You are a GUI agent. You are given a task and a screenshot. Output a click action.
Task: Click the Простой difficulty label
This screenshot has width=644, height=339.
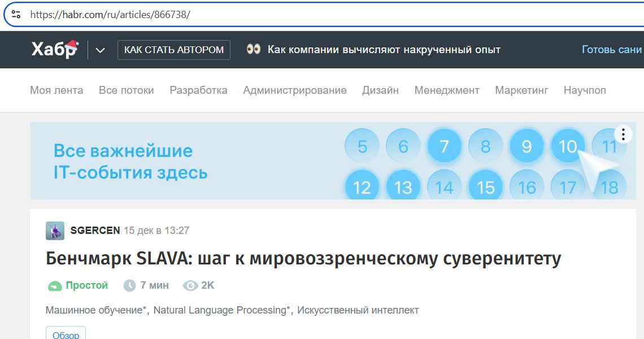[x=87, y=285]
